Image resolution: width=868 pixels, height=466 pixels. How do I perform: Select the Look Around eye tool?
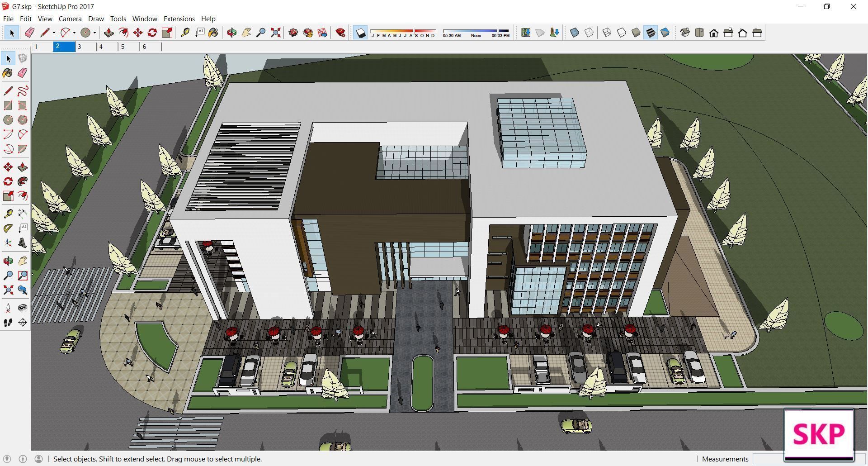[23, 308]
